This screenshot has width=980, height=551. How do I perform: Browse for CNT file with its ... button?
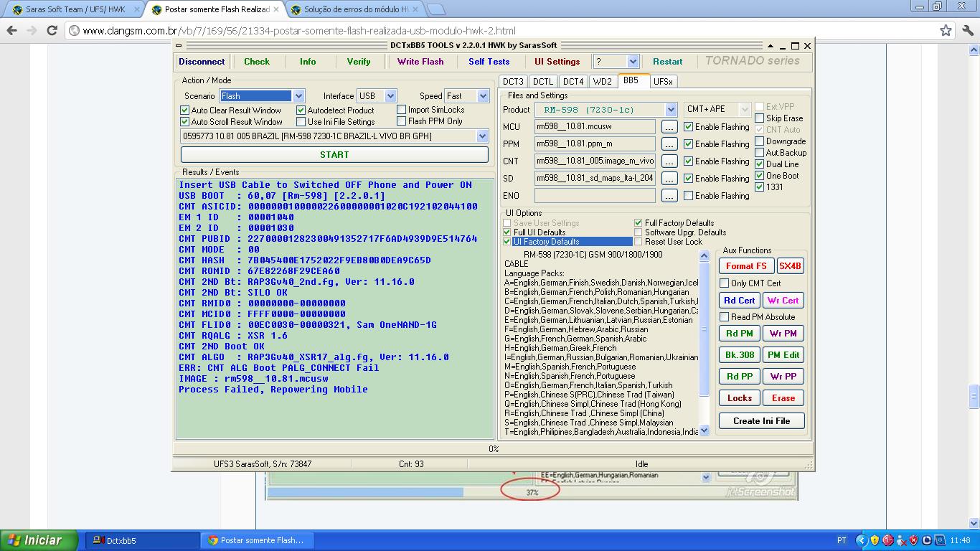(x=669, y=161)
